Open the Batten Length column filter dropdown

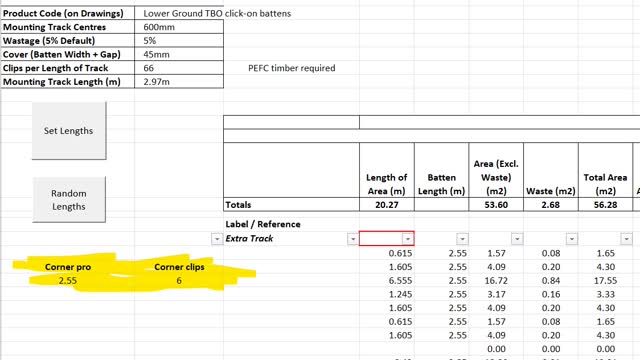[462, 239]
